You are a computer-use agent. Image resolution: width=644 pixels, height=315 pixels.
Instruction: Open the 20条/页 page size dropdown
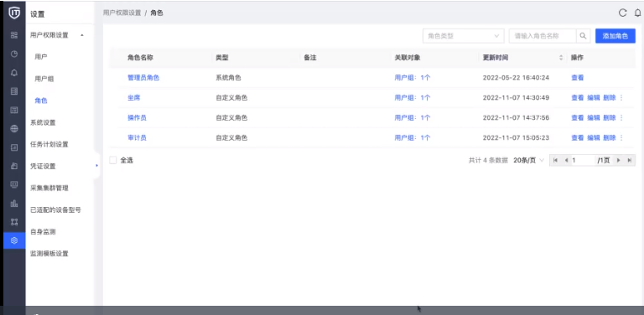528,160
